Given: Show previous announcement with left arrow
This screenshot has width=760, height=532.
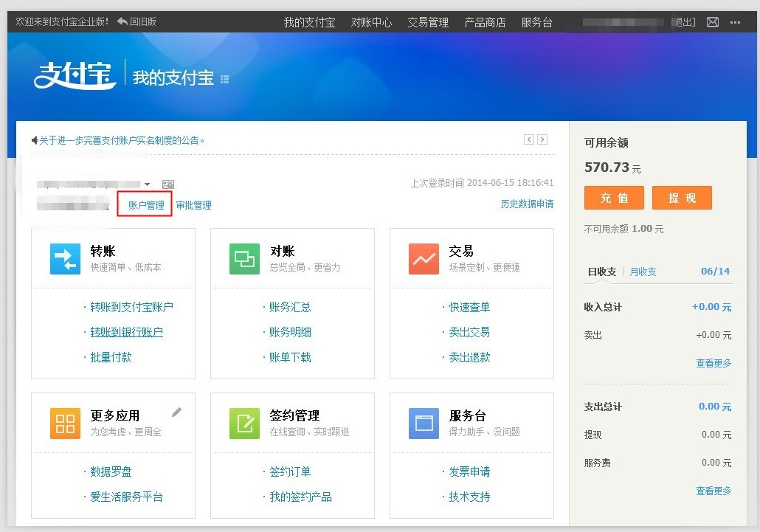Looking at the screenshot, I should click(529, 139).
